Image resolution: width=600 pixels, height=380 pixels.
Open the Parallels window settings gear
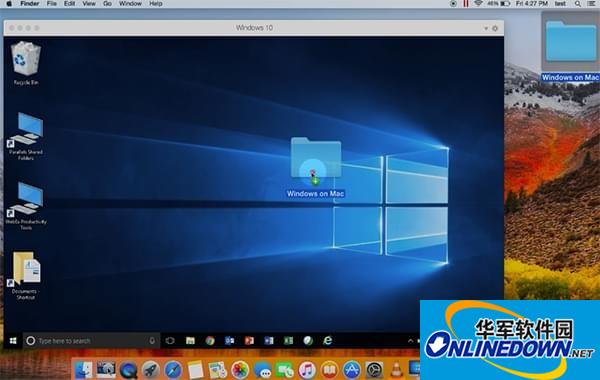(495, 28)
